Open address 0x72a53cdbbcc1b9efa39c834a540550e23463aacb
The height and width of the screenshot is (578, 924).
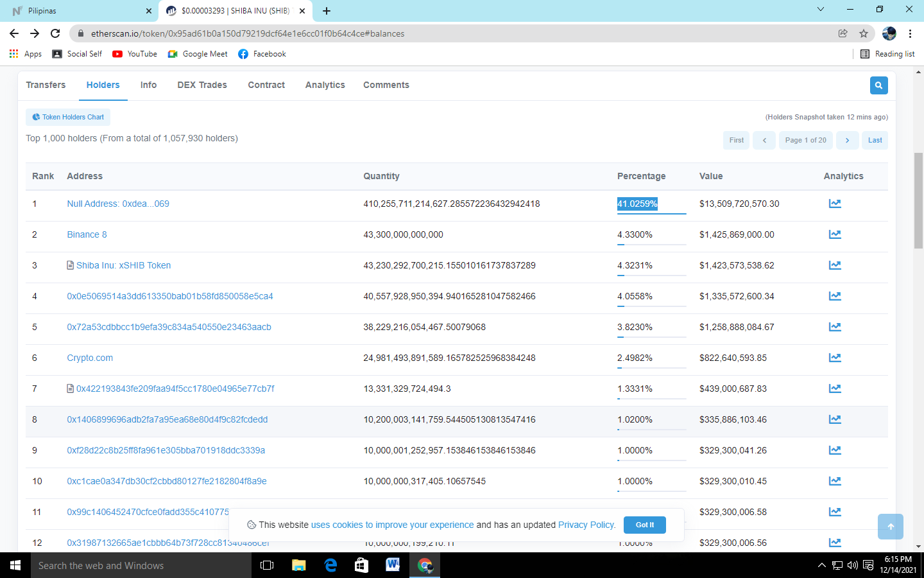point(169,327)
